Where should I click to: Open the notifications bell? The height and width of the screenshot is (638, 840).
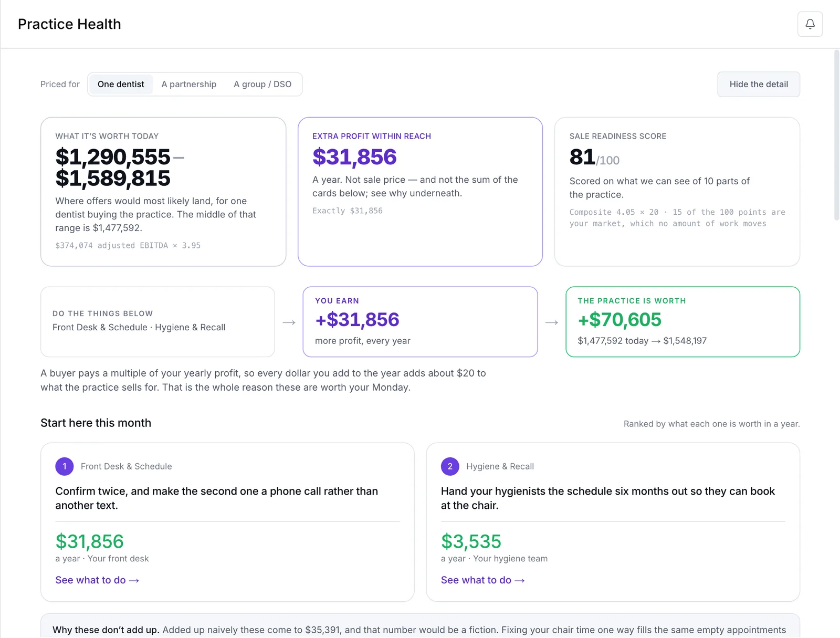(x=810, y=24)
